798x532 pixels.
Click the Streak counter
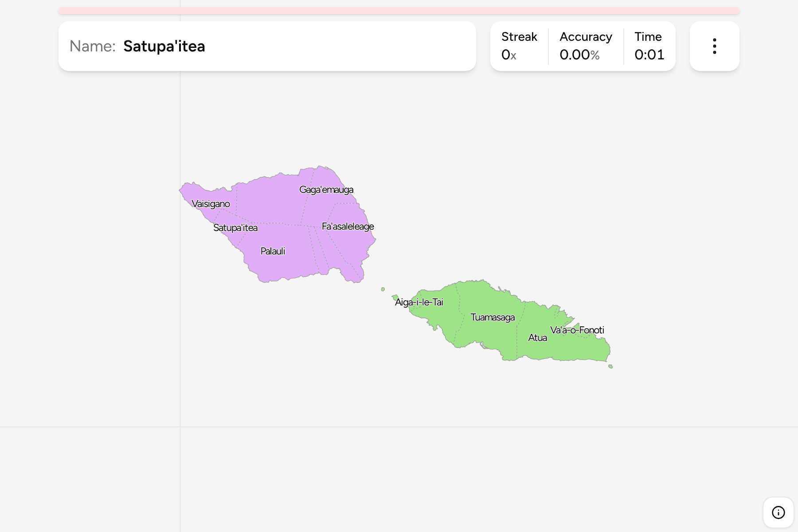coord(519,46)
